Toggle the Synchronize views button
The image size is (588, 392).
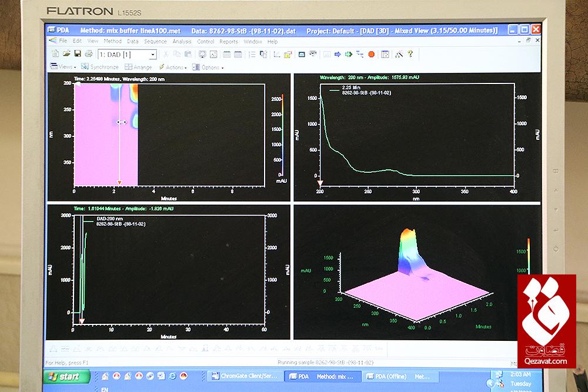pyautogui.click(x=100, y=67)
